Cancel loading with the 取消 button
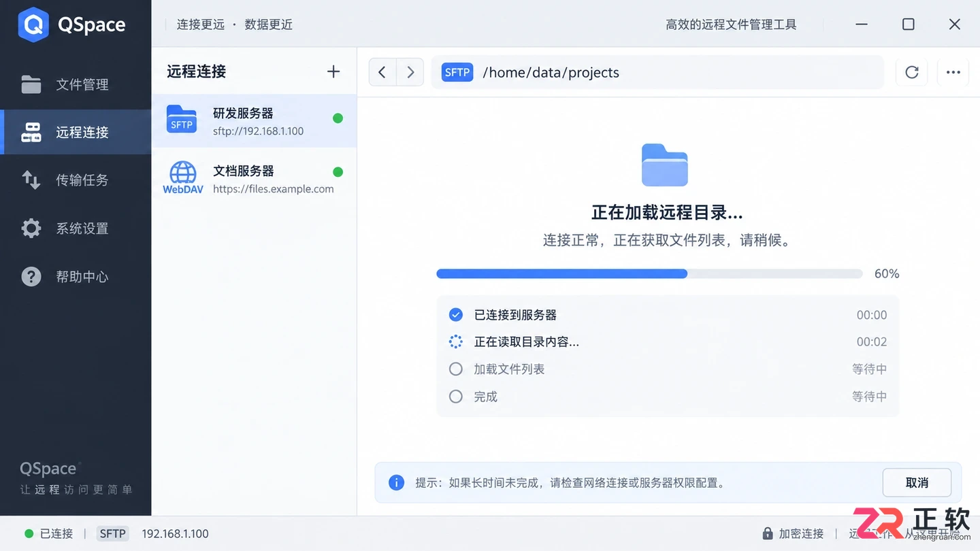This screenshot has height=551, width=980. (917, 482)
